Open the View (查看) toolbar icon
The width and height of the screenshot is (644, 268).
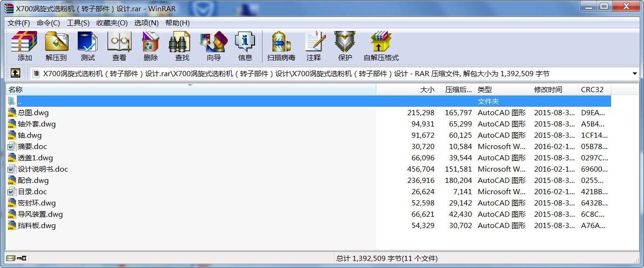click(x=119, y=46)
